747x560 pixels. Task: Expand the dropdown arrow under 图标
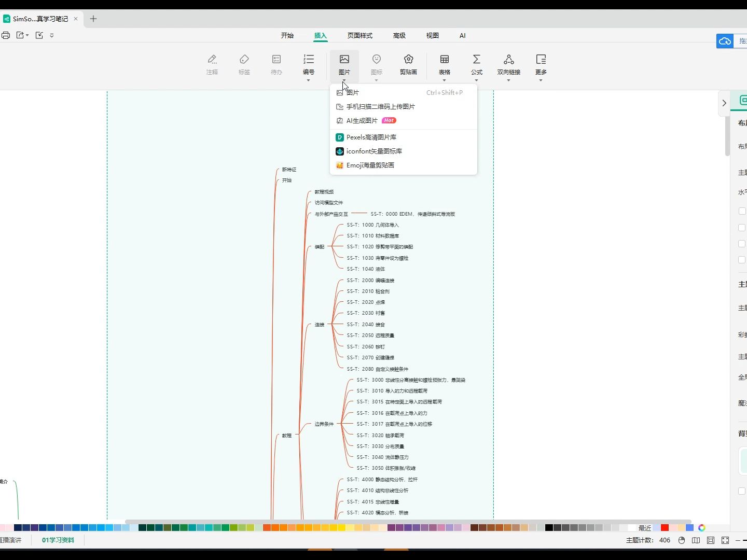click(377, 80)
